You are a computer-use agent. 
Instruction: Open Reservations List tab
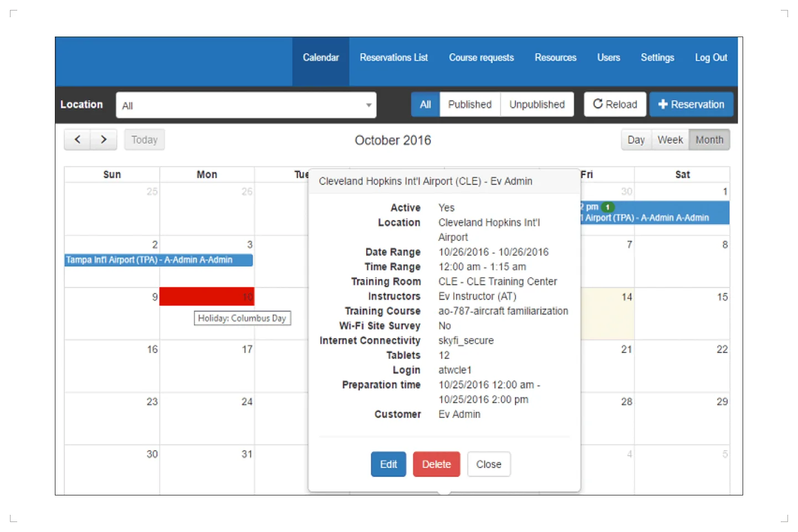(394, 58)
